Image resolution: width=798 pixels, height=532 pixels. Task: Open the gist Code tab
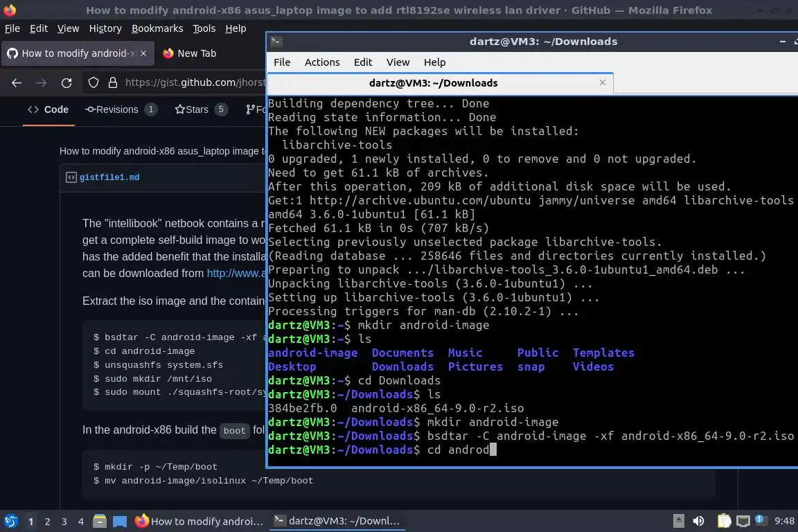pos(48,109)
